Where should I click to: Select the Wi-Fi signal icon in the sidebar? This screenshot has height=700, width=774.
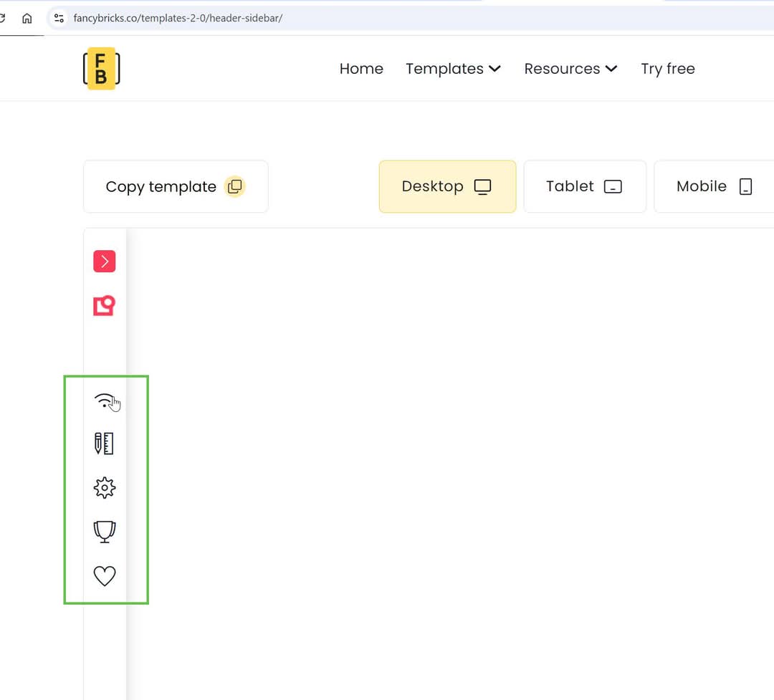pos(104,401)
